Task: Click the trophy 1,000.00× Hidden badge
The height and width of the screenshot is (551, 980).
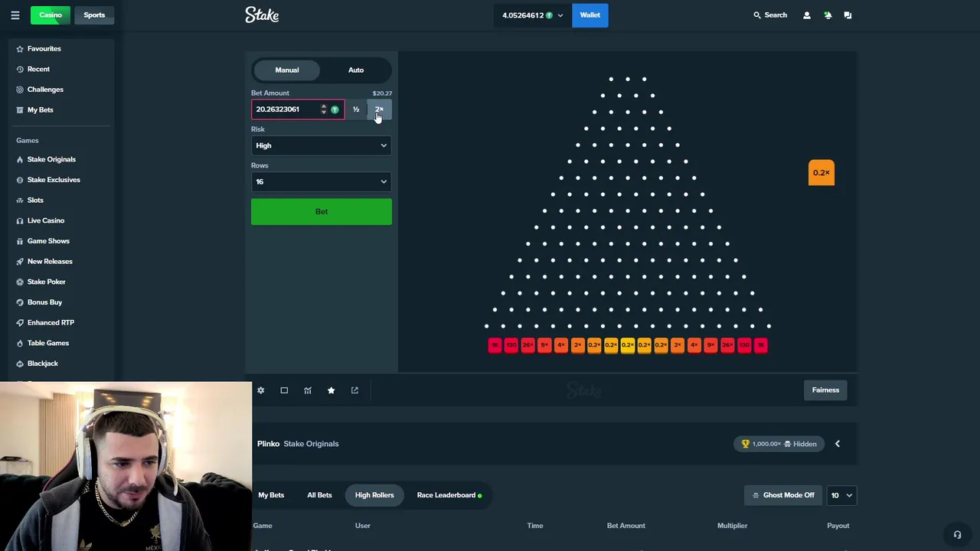Action: [x=780, y=444]
